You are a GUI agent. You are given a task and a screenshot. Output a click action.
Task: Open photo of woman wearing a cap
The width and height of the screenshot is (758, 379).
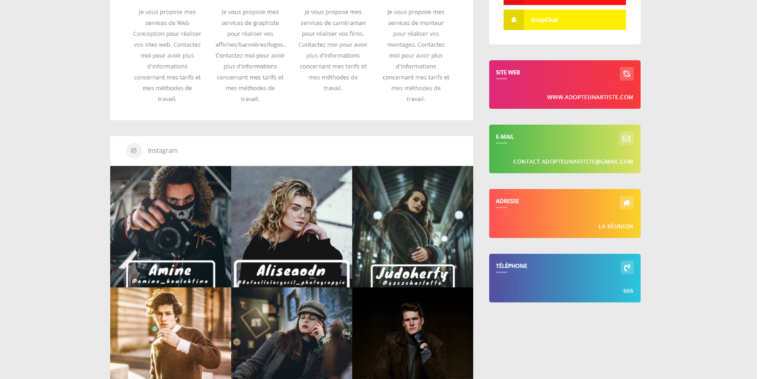pyautogui.click(x=292, y=333)
